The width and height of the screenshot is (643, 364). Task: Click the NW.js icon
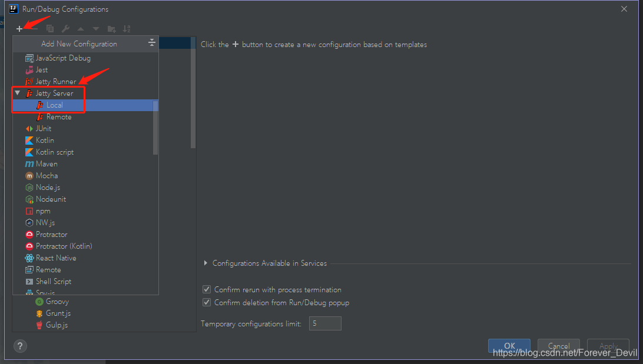29,223
